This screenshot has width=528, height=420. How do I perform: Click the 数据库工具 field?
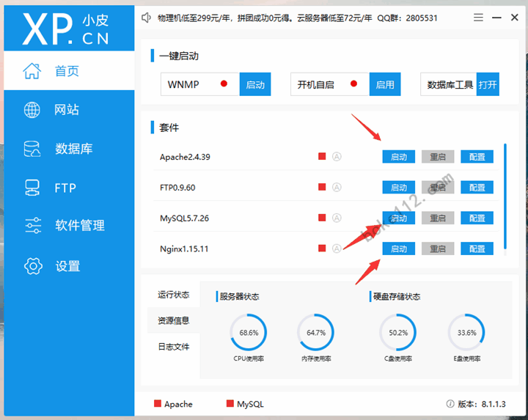[449, 84]
